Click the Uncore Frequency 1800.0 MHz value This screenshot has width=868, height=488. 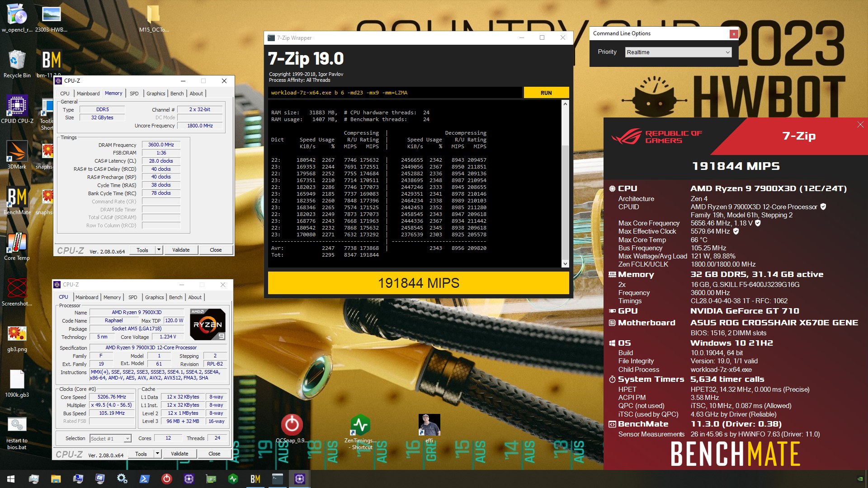coord(200,126)
